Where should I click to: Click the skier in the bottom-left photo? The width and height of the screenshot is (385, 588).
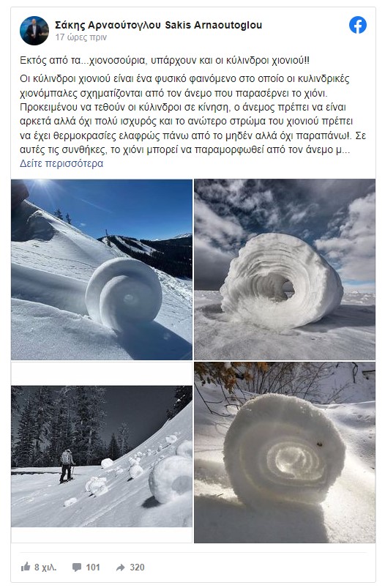[x=67, y=466]
